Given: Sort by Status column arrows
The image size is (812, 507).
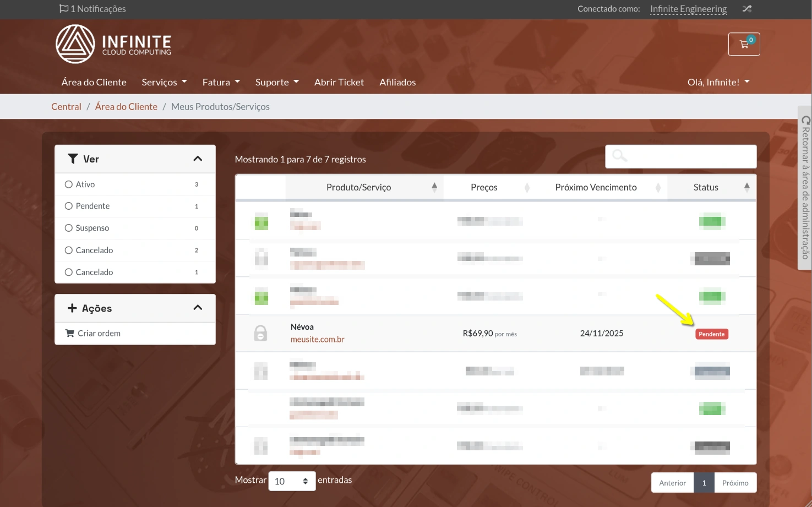Looking at the screenshot, I should pyautogui.click(x=746, y=187).
